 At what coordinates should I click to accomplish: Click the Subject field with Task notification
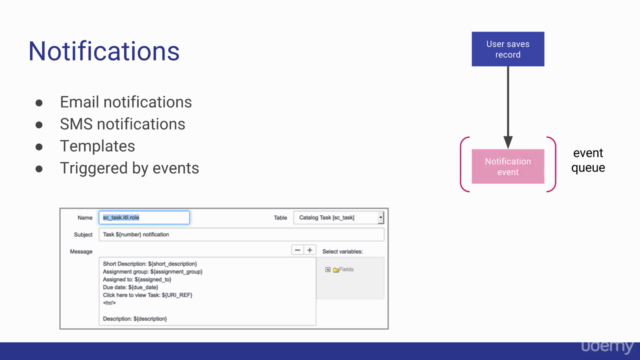click(241, 235)
